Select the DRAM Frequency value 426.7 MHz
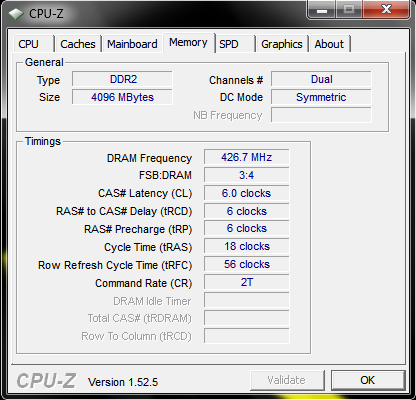416x400 pixels. pos(247,157)
